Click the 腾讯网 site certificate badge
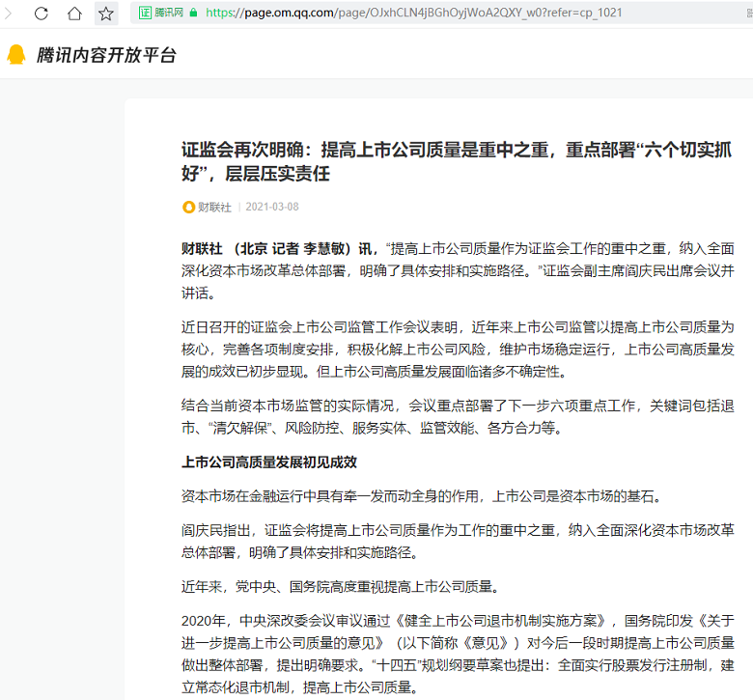 (160, 13)
